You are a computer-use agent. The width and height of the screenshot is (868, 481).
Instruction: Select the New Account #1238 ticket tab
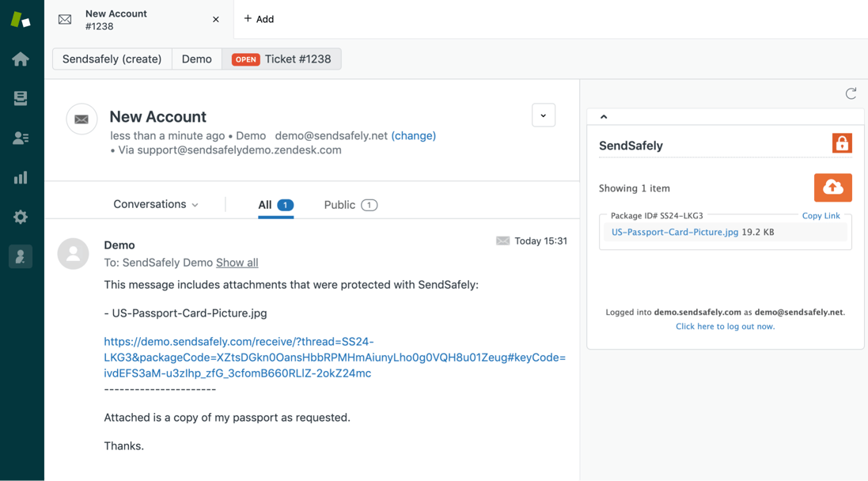pos(116,19)
